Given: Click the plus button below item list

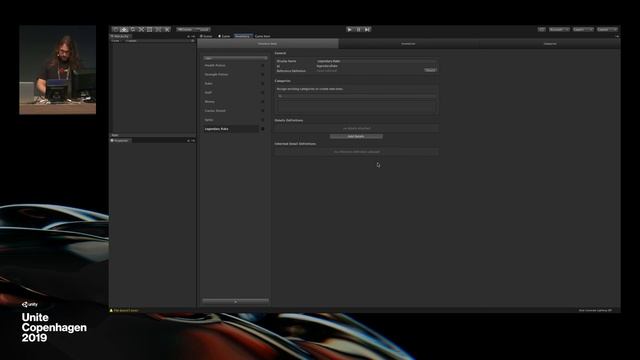Looking at the screenshot, I should click(236, 301).
